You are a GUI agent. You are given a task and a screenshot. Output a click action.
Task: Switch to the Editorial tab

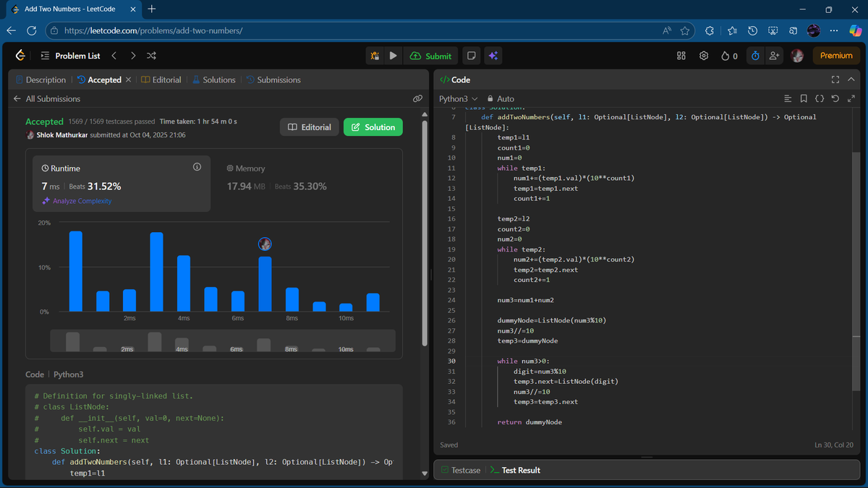point(161,80)
